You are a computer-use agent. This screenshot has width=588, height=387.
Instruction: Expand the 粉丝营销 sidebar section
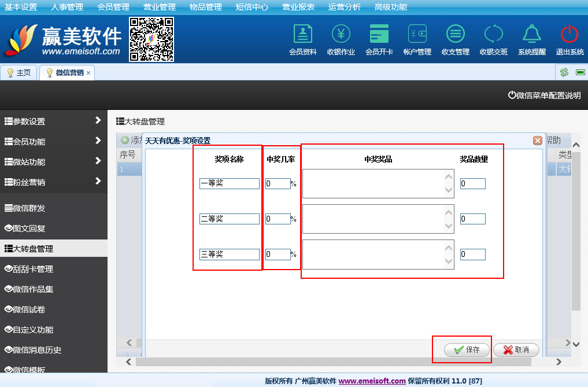53,182
